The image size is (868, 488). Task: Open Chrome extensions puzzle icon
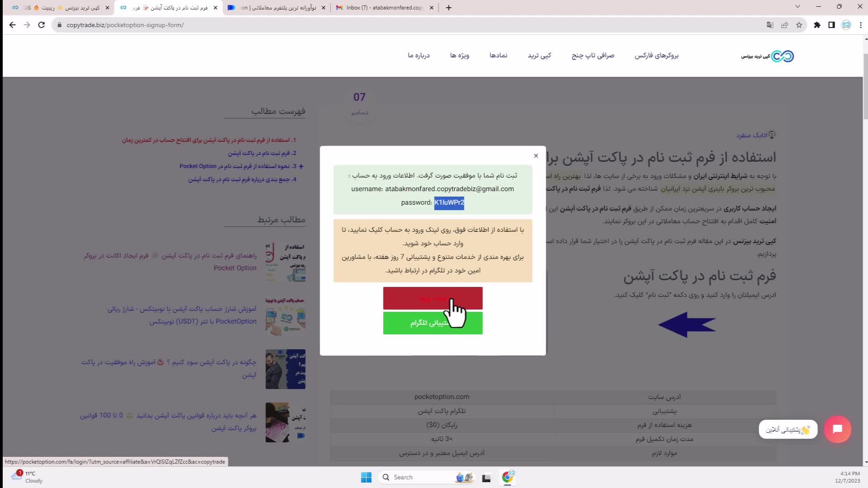[817, 25]
